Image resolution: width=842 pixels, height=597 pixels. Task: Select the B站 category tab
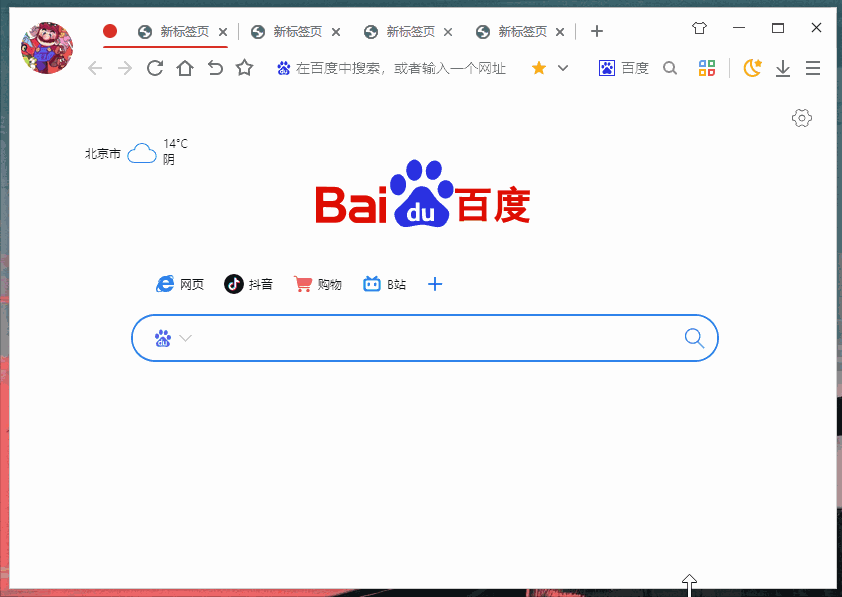pos(384,284)
